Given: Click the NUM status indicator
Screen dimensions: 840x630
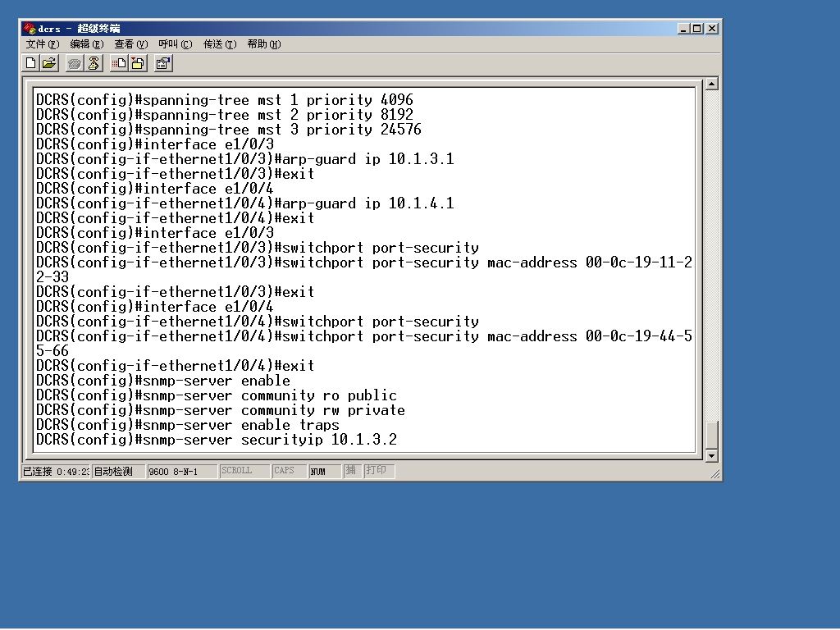Looking at the screenshot, I should coord(325,472).
